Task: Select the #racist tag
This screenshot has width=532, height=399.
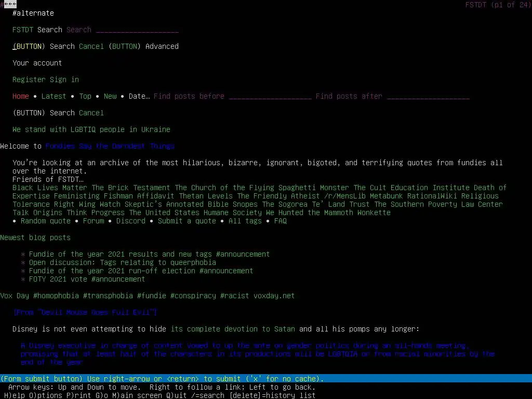Action: point(234,296)
